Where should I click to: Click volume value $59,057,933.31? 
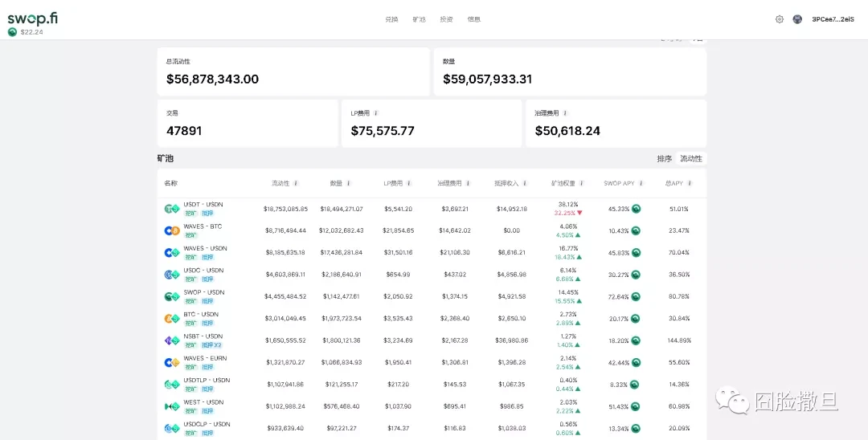point(487,79)
